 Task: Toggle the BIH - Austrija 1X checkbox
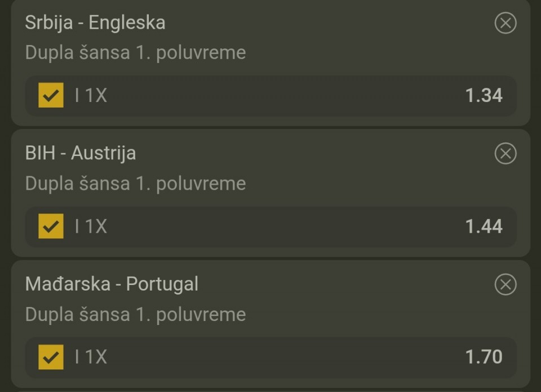tap(51, 226)
